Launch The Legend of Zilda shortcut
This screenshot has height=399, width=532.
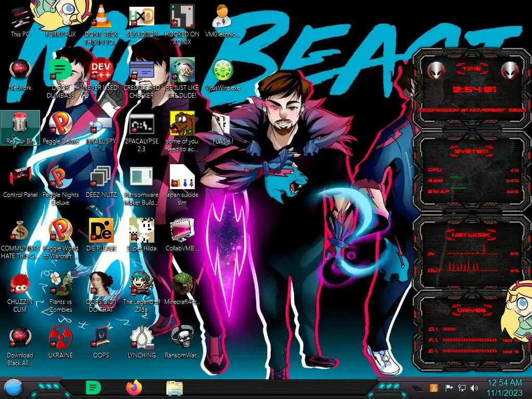[x=141, y=292]
